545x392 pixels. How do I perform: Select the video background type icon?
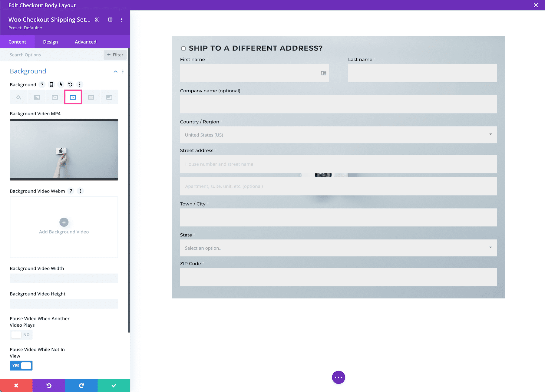point(73,97)
